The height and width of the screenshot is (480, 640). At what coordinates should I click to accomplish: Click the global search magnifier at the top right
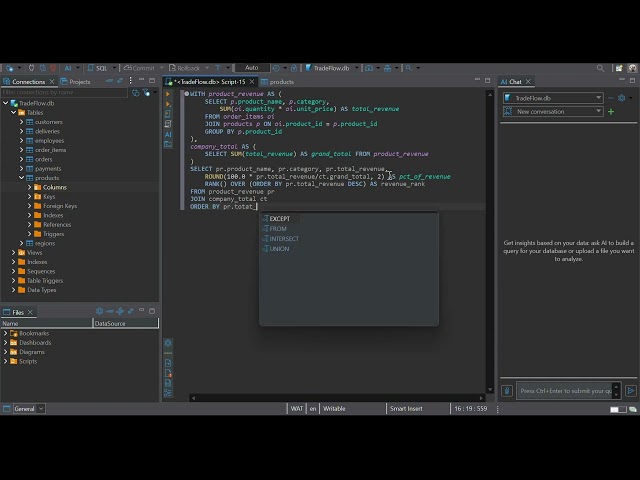(600, 68)
